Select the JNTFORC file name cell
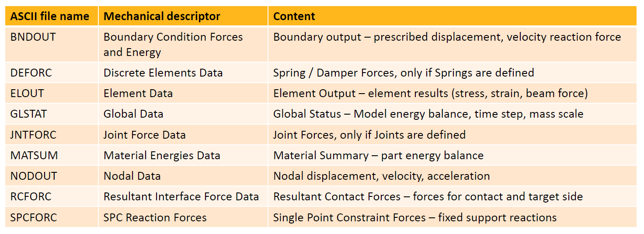Viewport: 644px width, 234px height. 52,135
